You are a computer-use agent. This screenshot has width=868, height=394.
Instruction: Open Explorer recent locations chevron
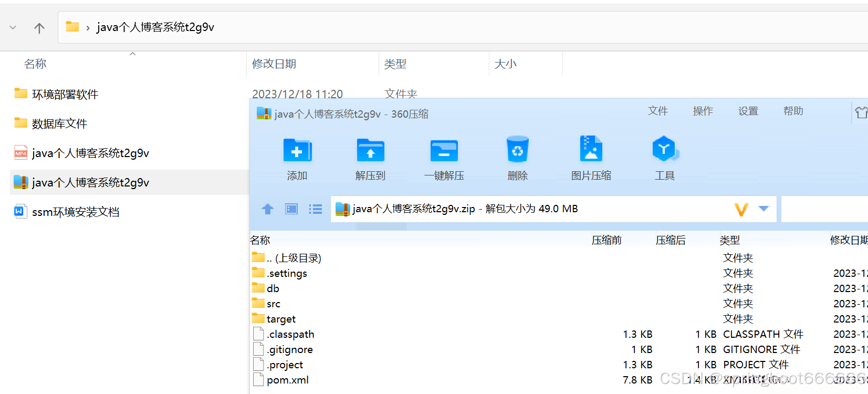tap(13, 28)
